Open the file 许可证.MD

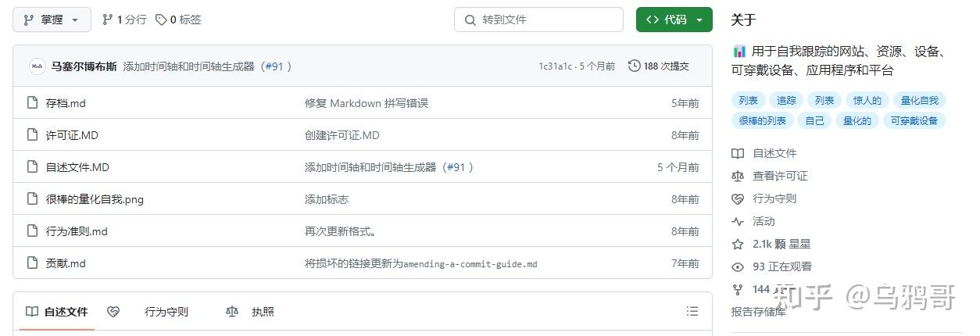click(72, 135)
